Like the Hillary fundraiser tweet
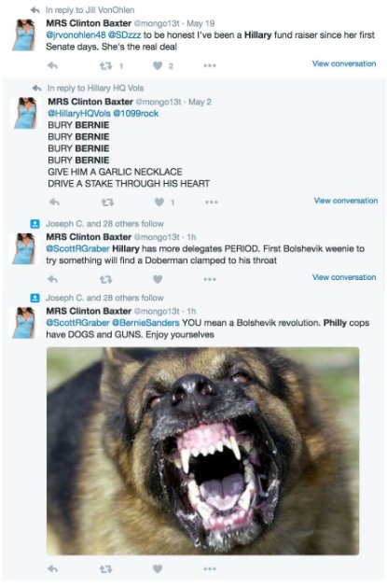The height and width of the screenshot is (588, 387). 158,66
